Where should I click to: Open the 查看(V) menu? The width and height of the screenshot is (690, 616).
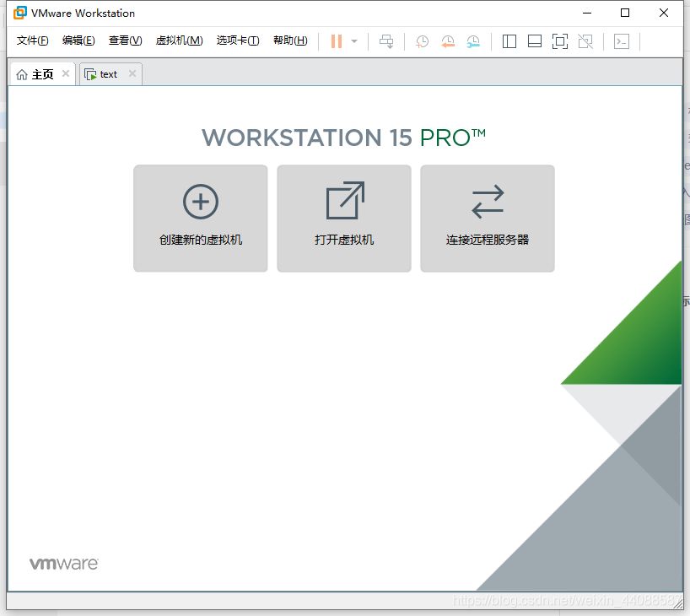click(126, 41)
